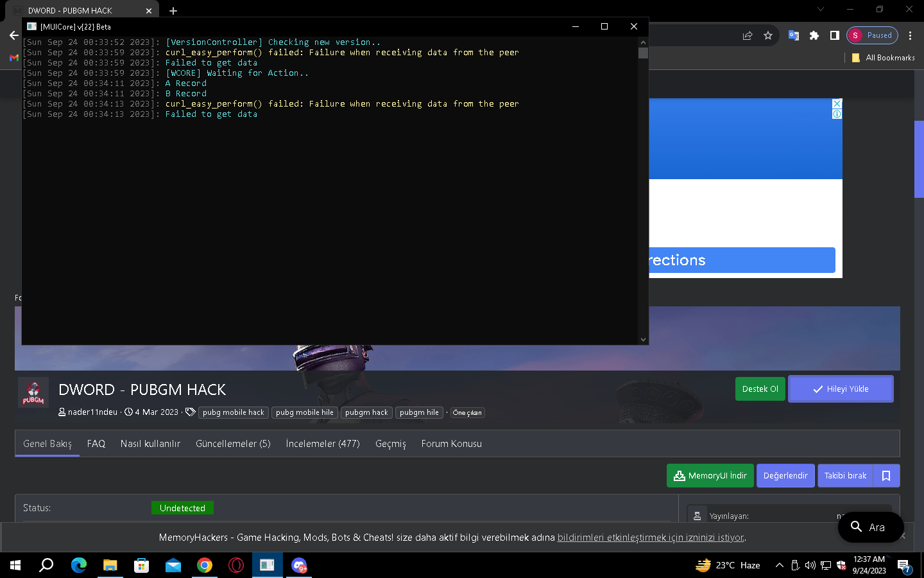Open File Explorer from taskbar
Screen dimensions: 924x578
click(110, 565)
